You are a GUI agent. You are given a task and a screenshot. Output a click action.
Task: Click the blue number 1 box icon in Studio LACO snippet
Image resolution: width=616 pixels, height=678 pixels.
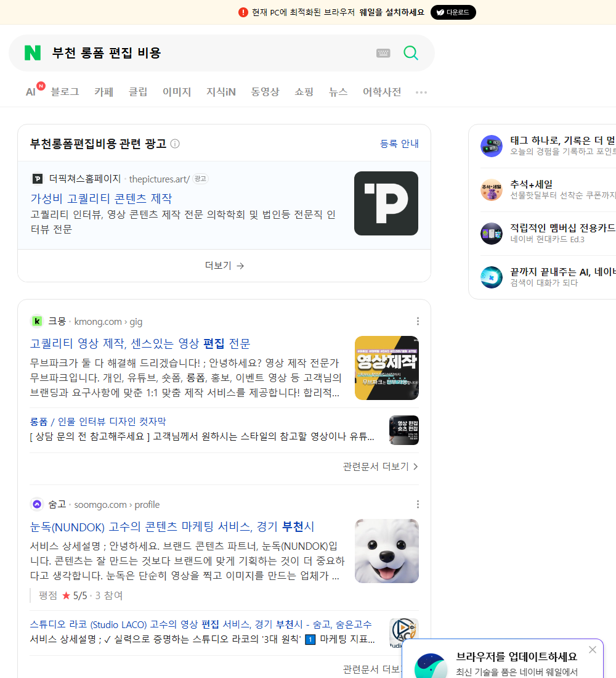310,639
